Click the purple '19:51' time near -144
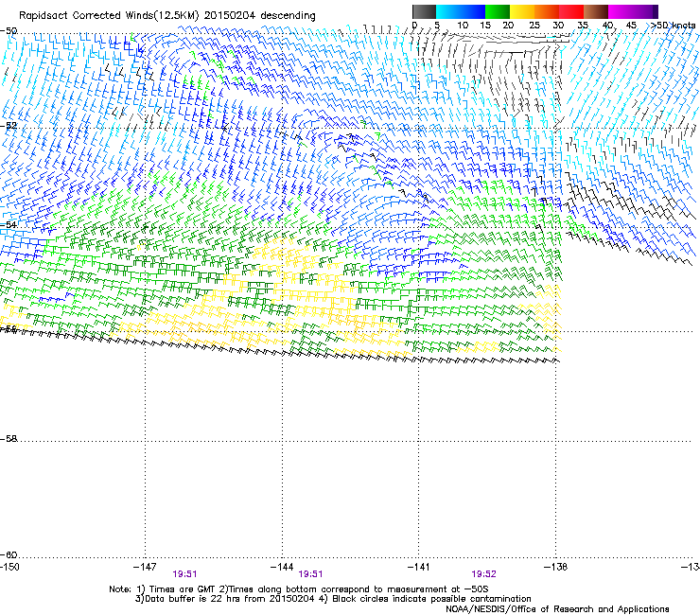Viewport: 700px width, 615px height. (310, 574)
